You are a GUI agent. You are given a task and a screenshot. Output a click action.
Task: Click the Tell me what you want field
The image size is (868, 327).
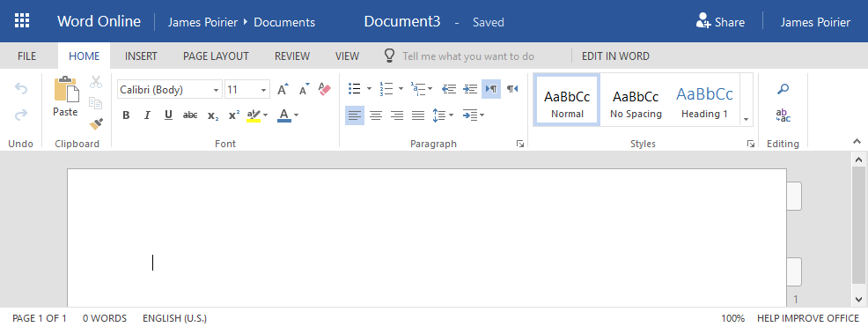(468, 56)
